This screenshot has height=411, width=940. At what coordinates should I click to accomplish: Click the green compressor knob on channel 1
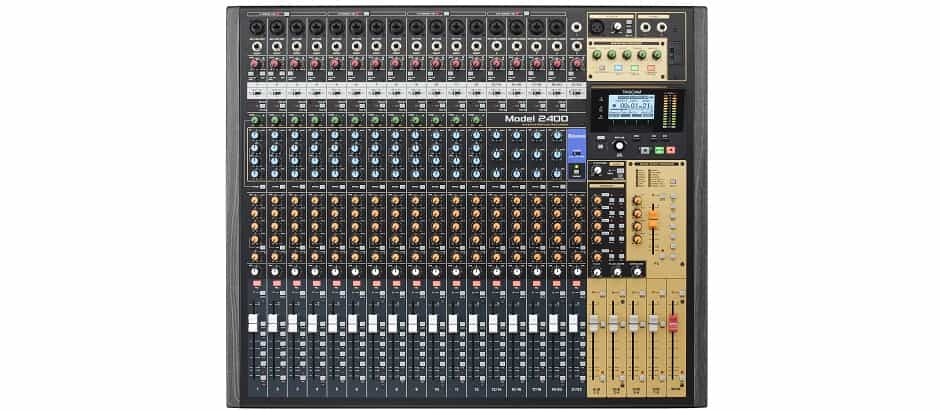pyautogui.click(x=253, y=120)
